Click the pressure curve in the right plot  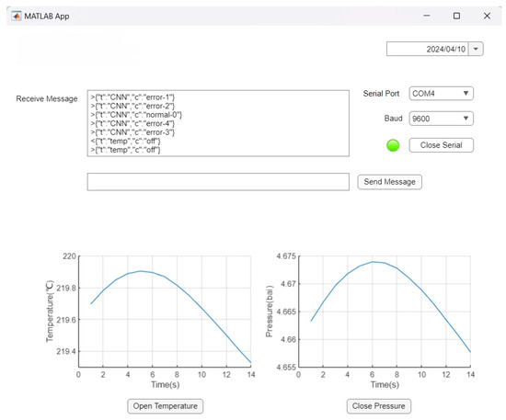(372, 262)
